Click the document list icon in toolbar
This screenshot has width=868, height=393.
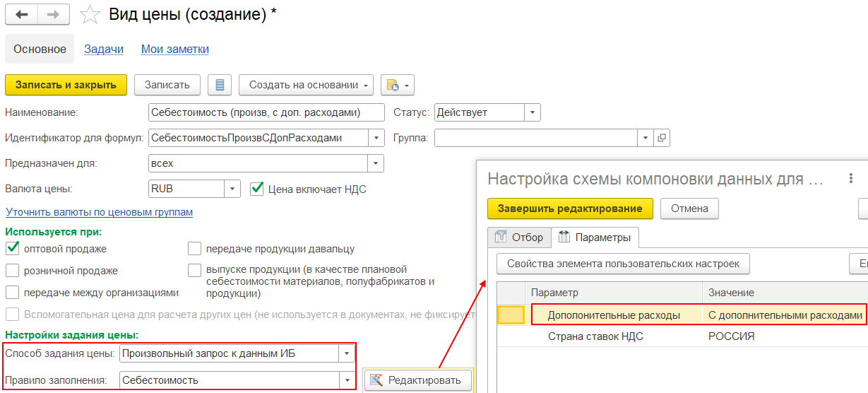[x=220, y=85]
